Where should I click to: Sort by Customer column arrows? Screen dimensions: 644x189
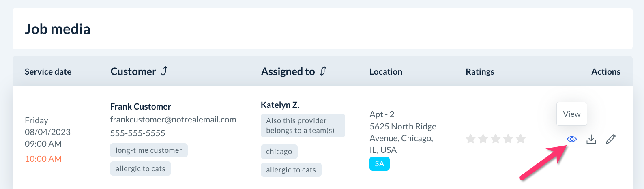click(x=164, y=71)
